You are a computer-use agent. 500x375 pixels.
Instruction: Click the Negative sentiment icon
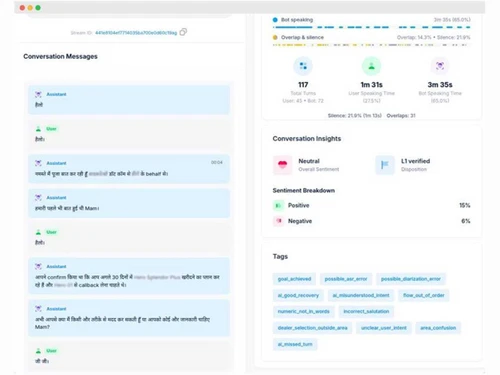(278, 221)
